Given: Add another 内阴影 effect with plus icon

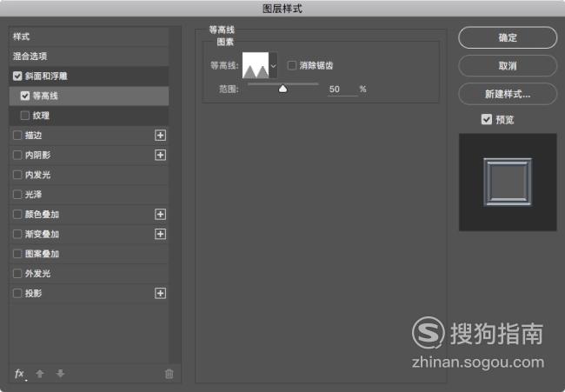Looking at the screenshot, I should 160,156.
